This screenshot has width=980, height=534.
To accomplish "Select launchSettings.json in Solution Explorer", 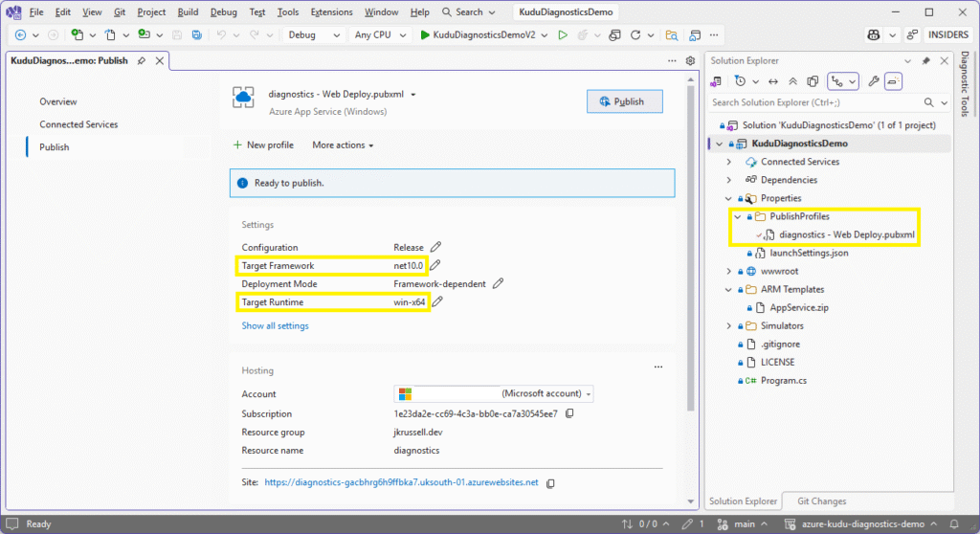I will (809, 253).
